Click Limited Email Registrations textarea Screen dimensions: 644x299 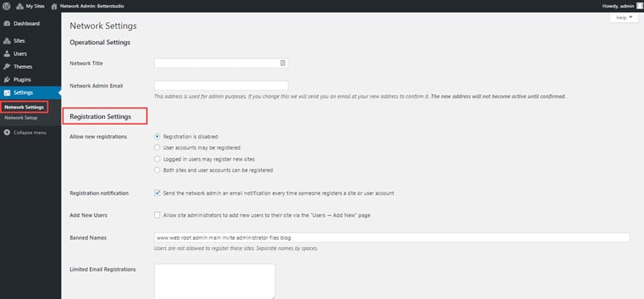point(215,281)
